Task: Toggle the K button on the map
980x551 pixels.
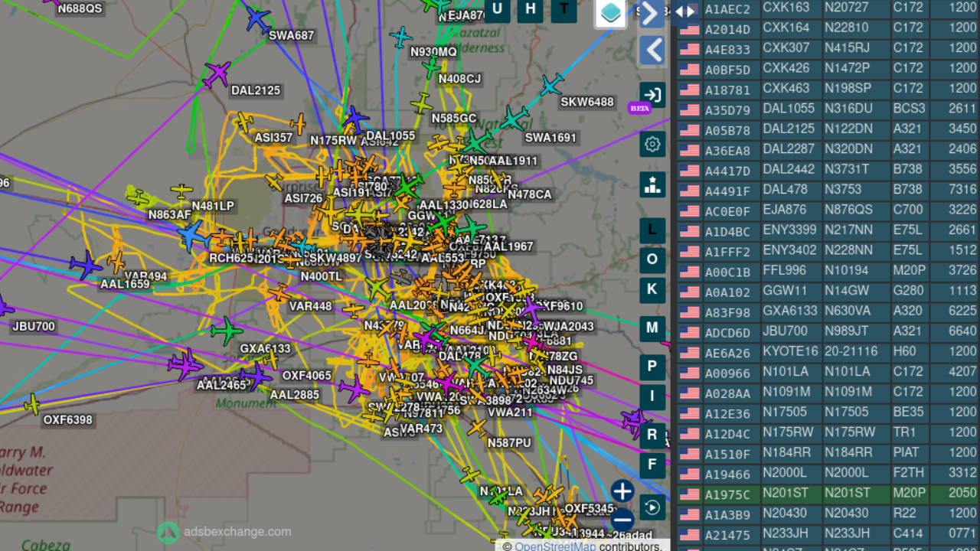Action: point(652,289)
